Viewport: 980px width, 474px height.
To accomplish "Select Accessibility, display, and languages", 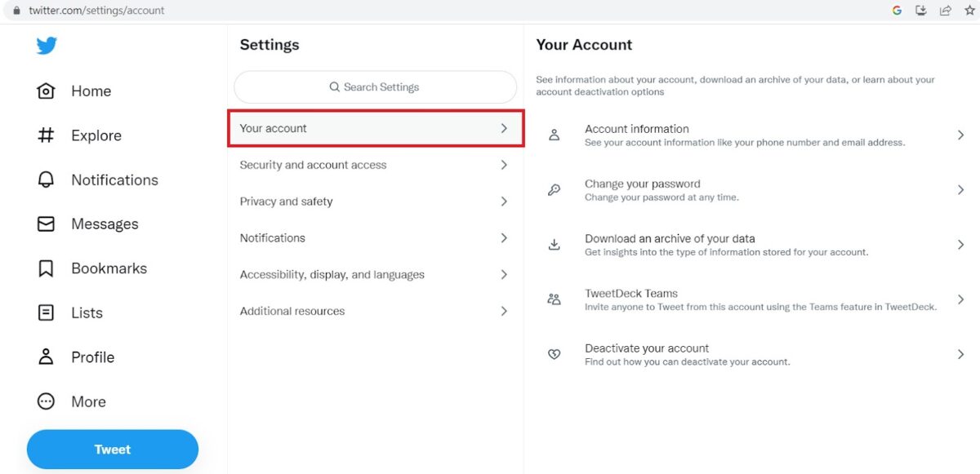I will tap(376, 275).
